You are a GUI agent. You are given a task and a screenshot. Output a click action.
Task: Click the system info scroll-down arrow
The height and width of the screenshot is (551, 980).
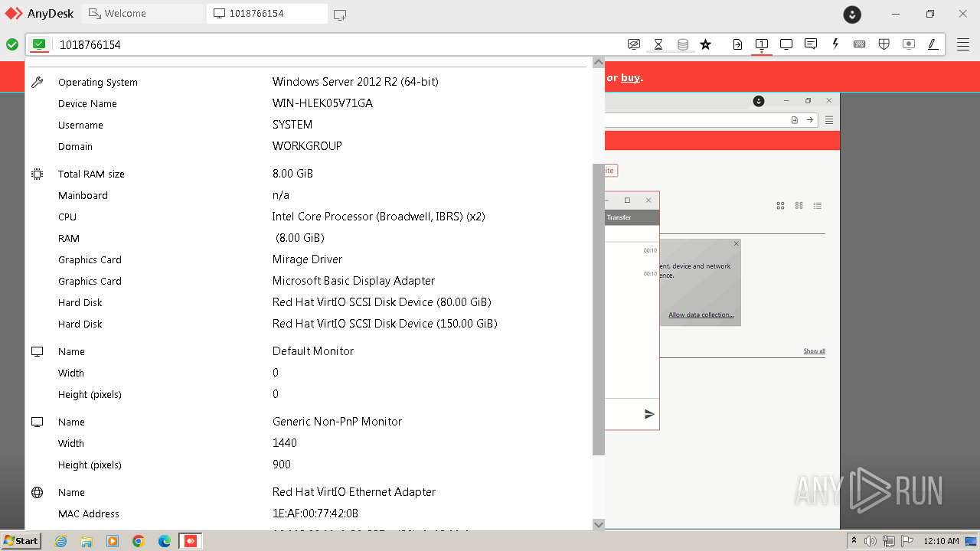click(599, 524)
